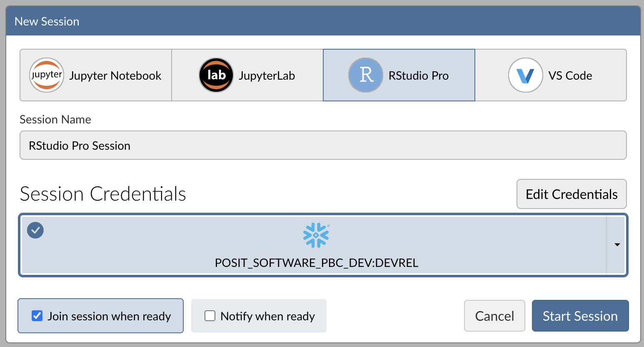Click the JupyterLab lab icon
The width and height of the screenshot is (644, 347).
tap(216, 75)
